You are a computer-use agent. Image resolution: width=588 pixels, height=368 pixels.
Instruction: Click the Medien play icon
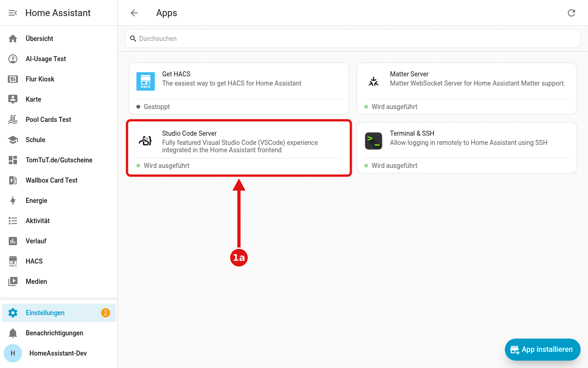(x=13, y=282)
